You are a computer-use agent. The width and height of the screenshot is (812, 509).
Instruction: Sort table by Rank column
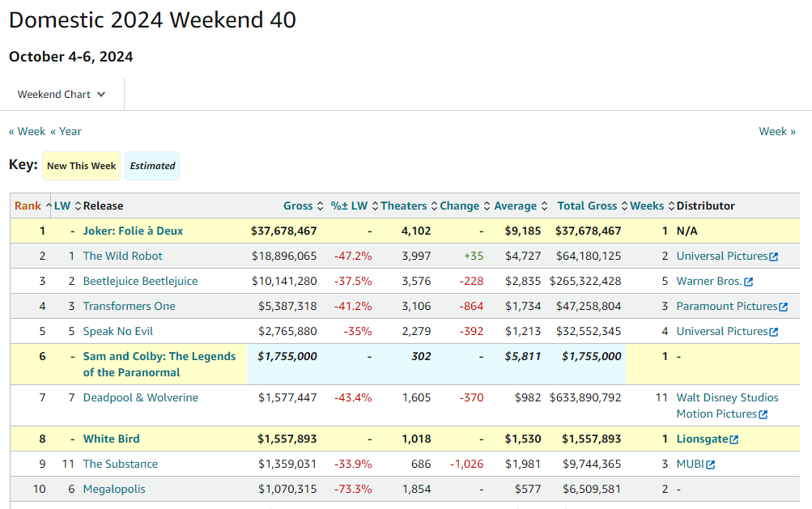click(32, 206)
